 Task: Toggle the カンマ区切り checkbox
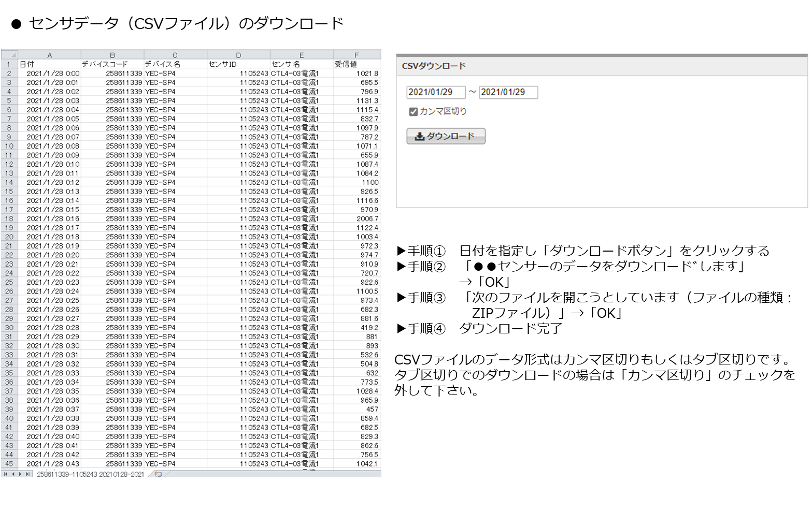pos(413,111)
